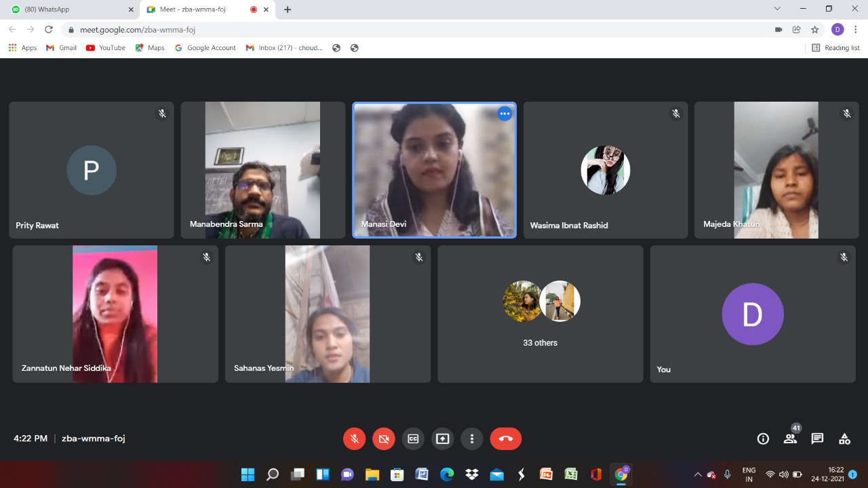Open more options three-dot menu in call bar
The image size is (868, 488).
pyautogui.click(x=472, y=439)
